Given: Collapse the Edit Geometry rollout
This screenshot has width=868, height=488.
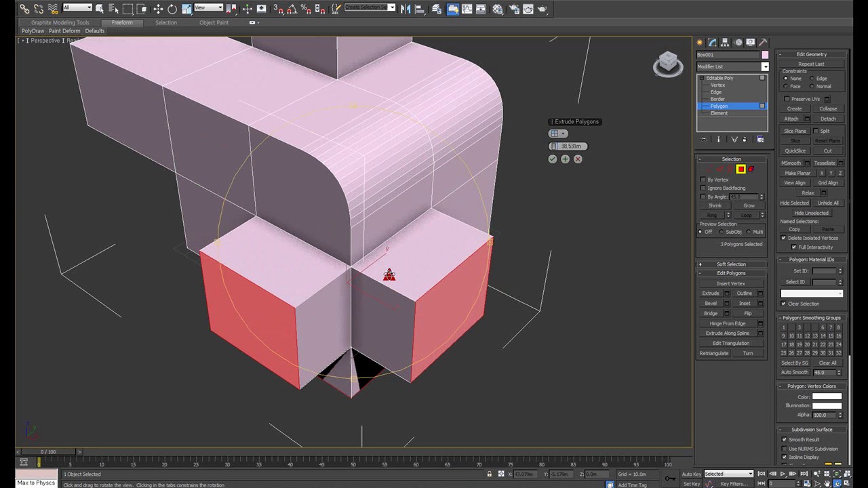Looking at the screenshot, I should (811, 54).
